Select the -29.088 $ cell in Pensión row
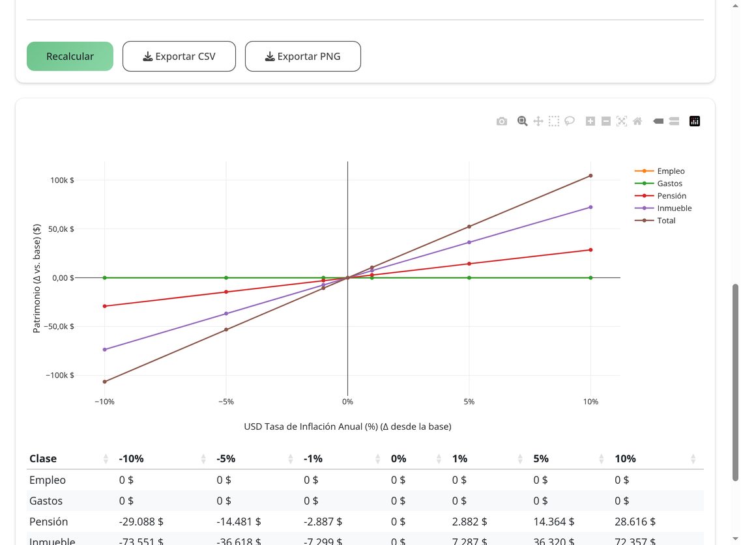This screenshot has height=545, width=756. (141, 522)
